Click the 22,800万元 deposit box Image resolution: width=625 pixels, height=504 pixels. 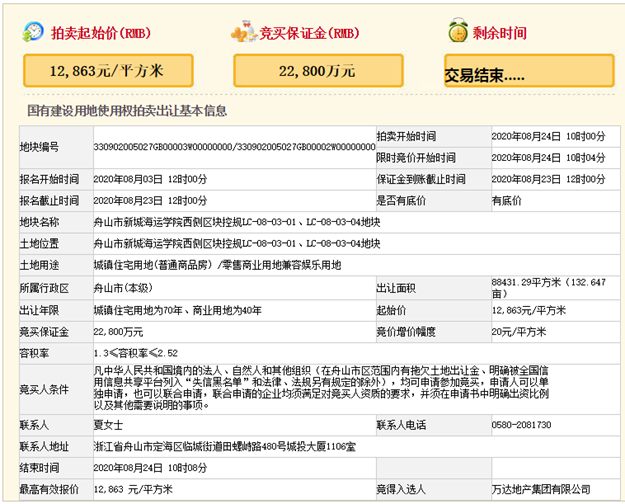pos(318,71)
